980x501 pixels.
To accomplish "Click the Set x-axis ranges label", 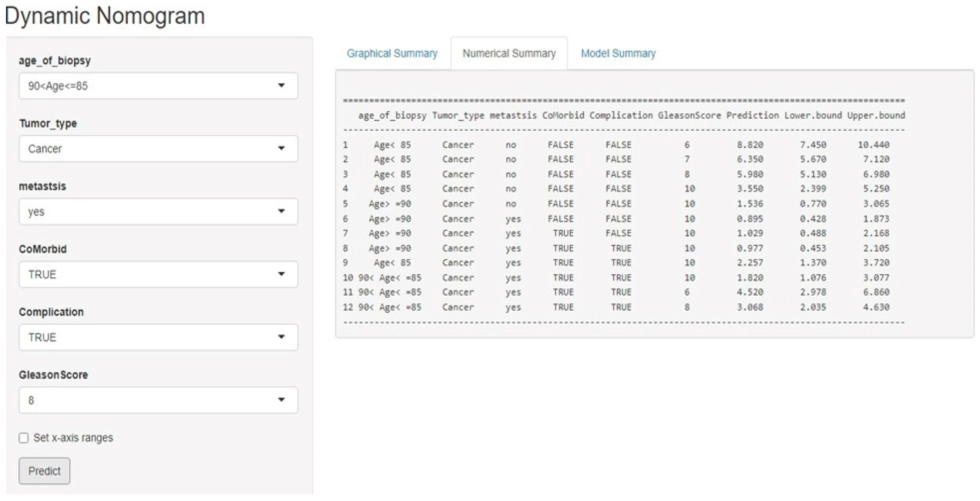I will click(73, 438).
